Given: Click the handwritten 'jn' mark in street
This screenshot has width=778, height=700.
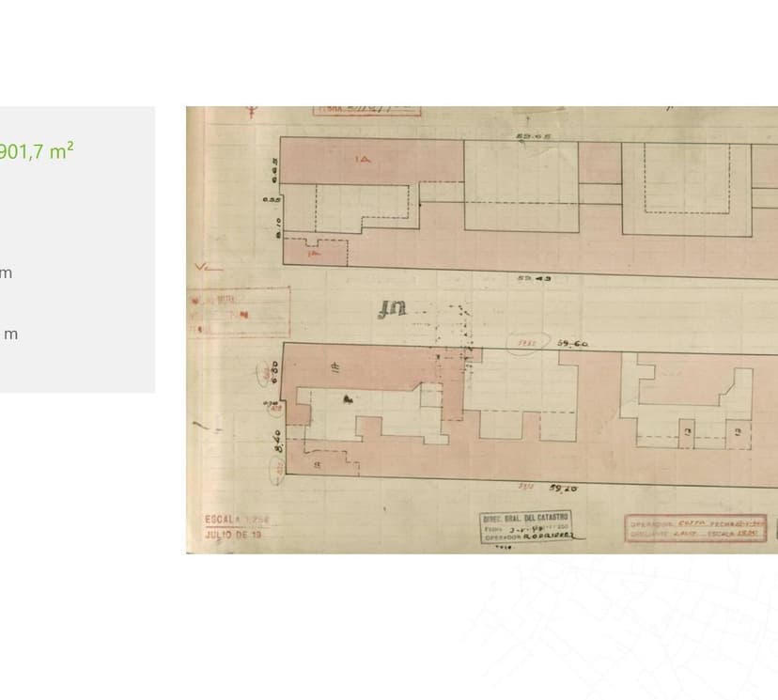Looking at the screenshot, I should [391, 309].
